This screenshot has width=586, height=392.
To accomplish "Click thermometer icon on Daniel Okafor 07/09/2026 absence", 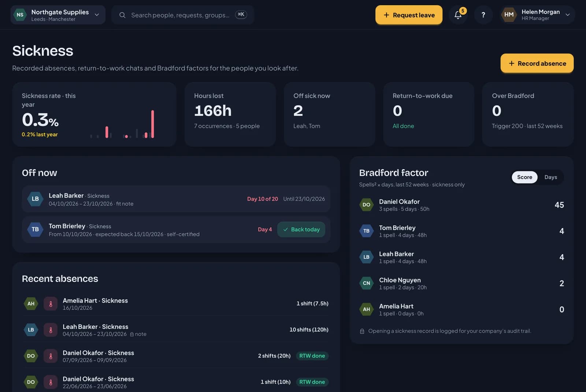I will pyautogui.click(x=51, y=356).
